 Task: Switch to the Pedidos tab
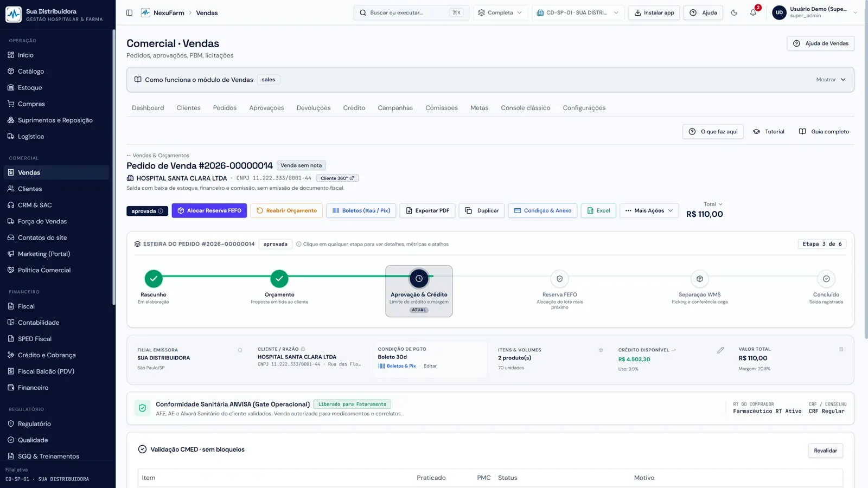point(225,108)
